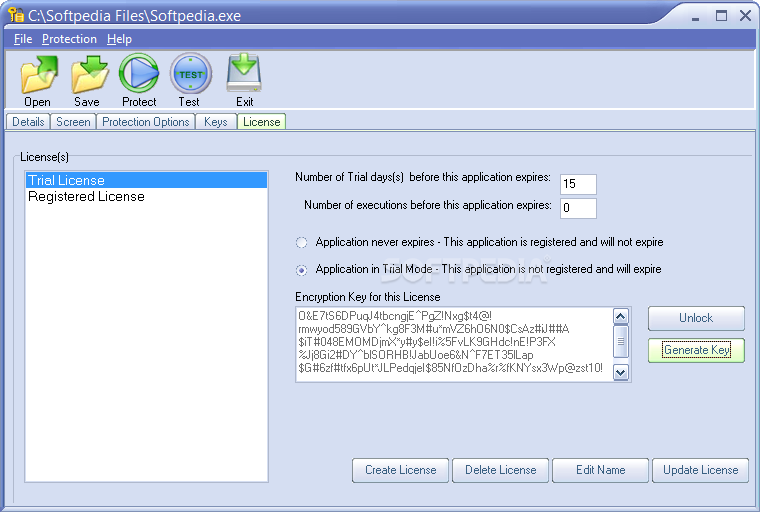
Task: Click inside the encryption key text box
Action: point(454,344)
